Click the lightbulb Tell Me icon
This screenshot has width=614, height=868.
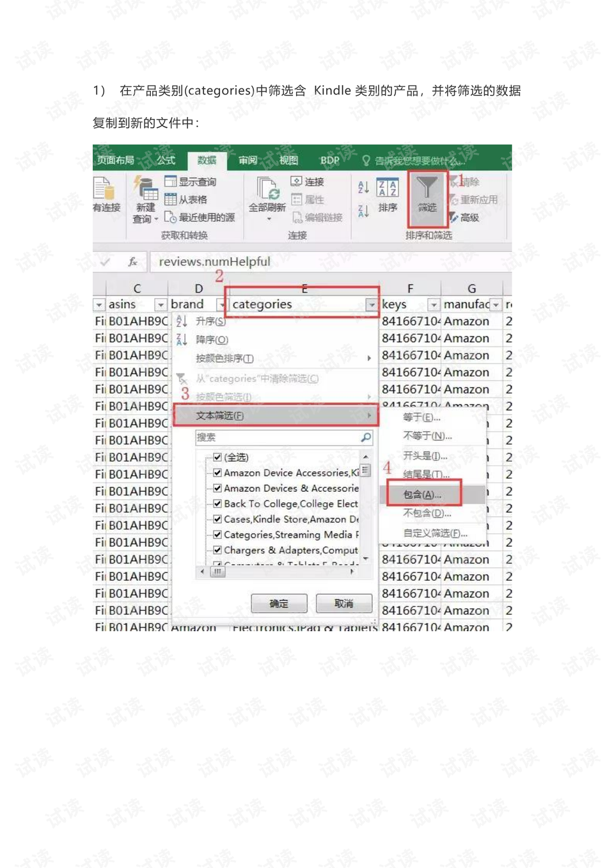[366, 161]
